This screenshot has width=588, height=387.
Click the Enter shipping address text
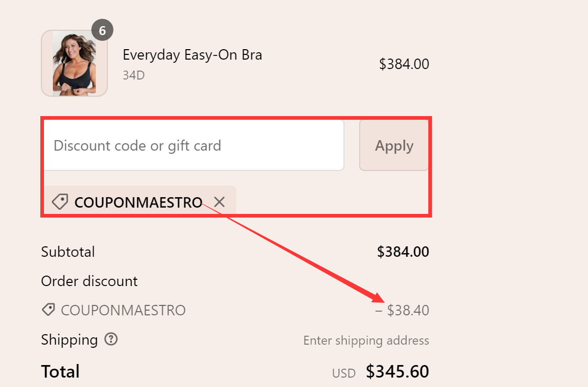pos(366,340)
